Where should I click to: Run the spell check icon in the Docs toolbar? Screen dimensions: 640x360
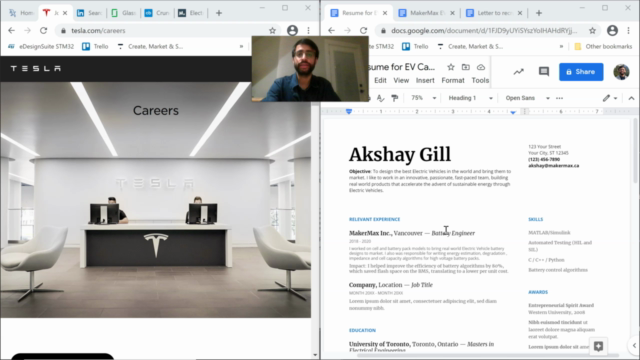pos(380,98)
